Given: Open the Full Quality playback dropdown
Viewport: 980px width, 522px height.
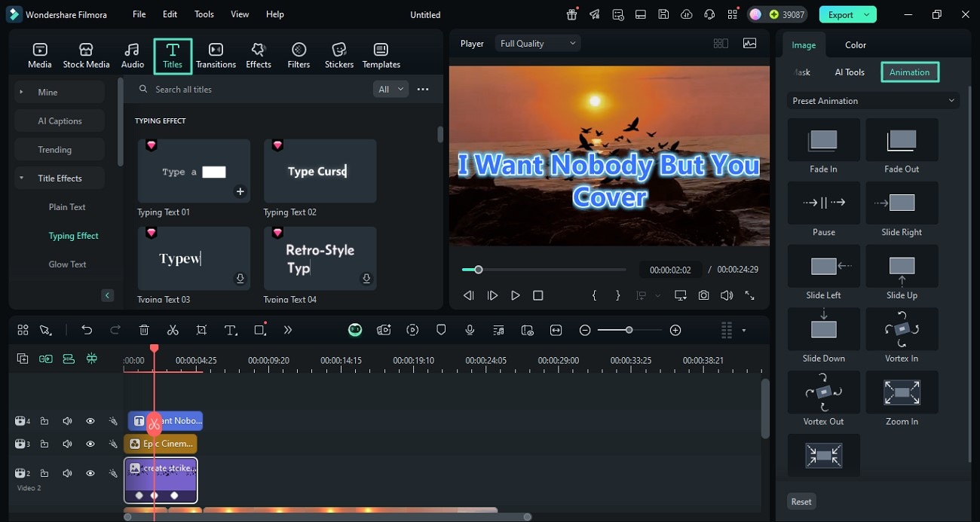Looking at the screenshot, I should pos(538,44).
